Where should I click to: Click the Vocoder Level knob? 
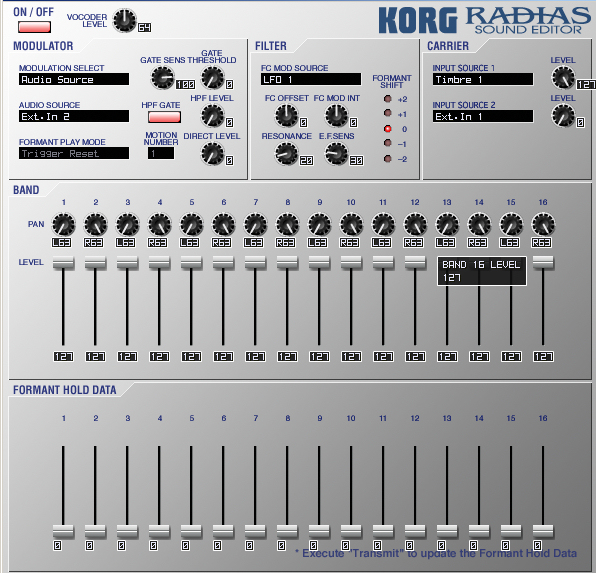click(125, 21)
